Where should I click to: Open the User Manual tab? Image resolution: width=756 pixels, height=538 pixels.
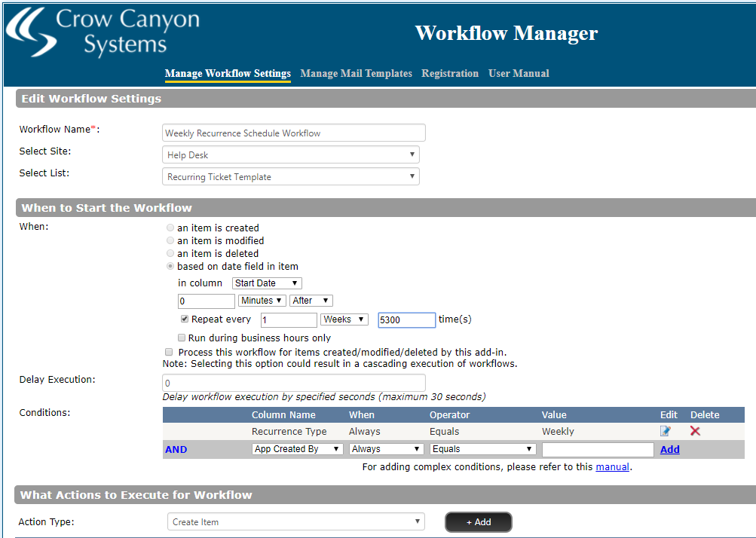(x=519, y=73)
